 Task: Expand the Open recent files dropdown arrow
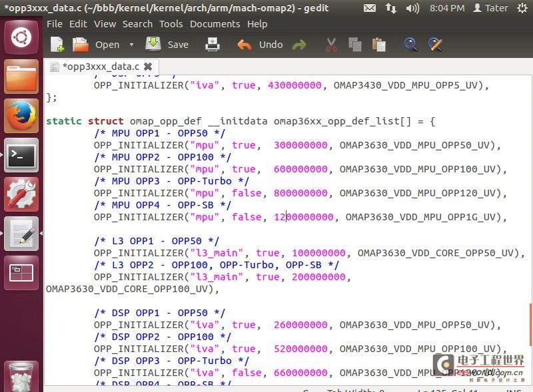(x=131, y=45)
